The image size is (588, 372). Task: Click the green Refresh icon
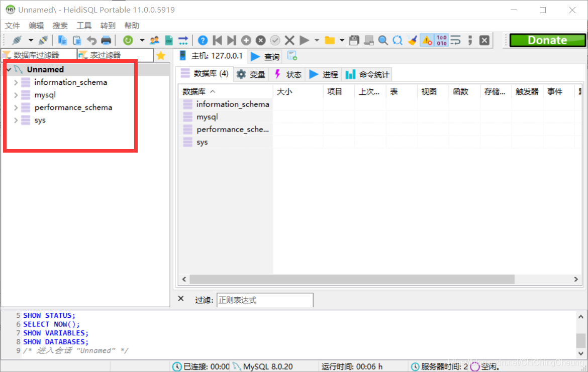pos(128,40)
